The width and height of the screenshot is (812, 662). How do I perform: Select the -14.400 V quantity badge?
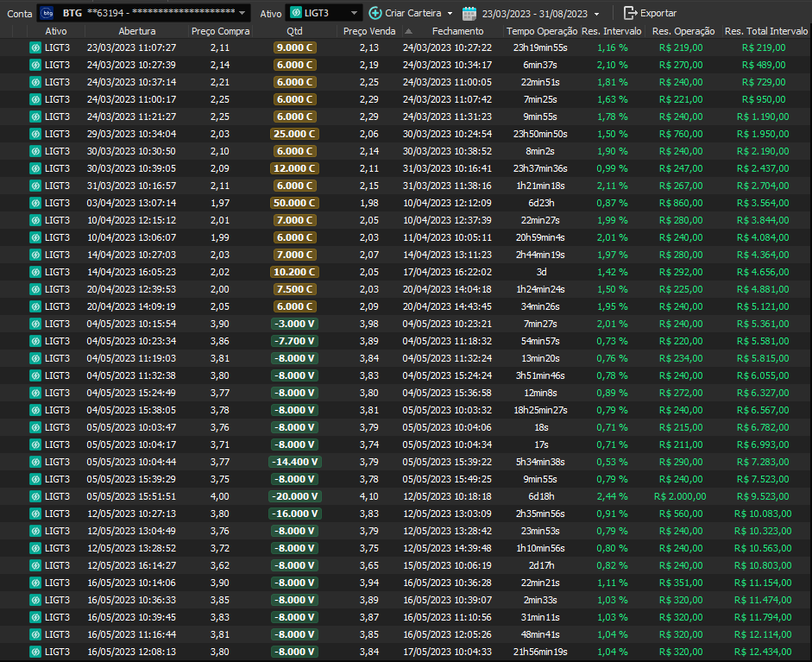tap(295, 462)
